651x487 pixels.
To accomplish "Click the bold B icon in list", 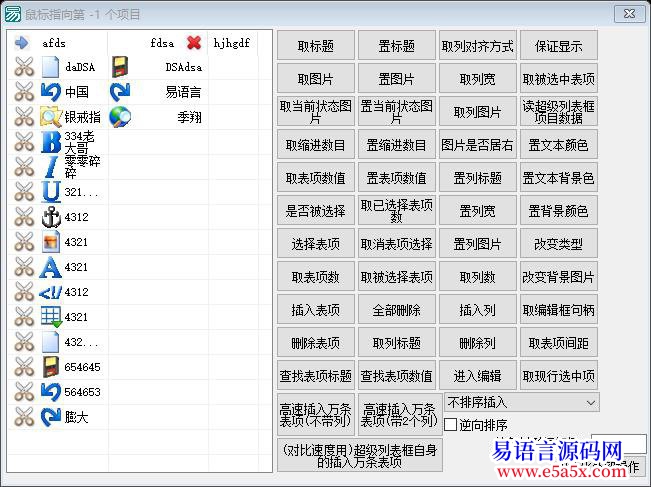I will coord(51,142).
